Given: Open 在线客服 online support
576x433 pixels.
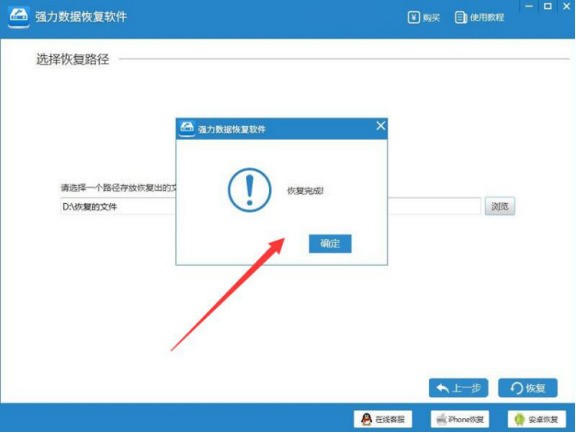Looking at the screenshot, I should tap(383, 419).
